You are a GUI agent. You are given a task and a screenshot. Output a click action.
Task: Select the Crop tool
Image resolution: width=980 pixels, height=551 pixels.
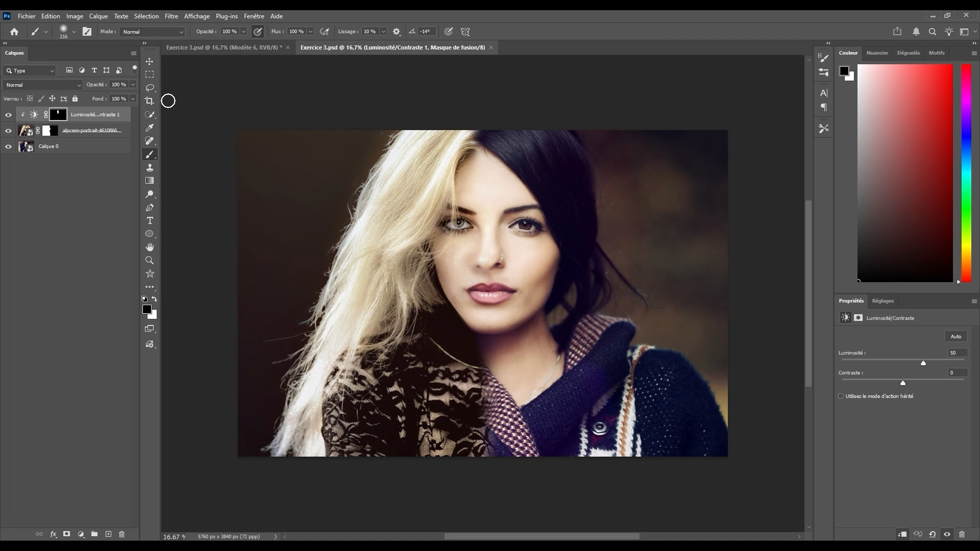pyautogui.click(x=150, y=101)
